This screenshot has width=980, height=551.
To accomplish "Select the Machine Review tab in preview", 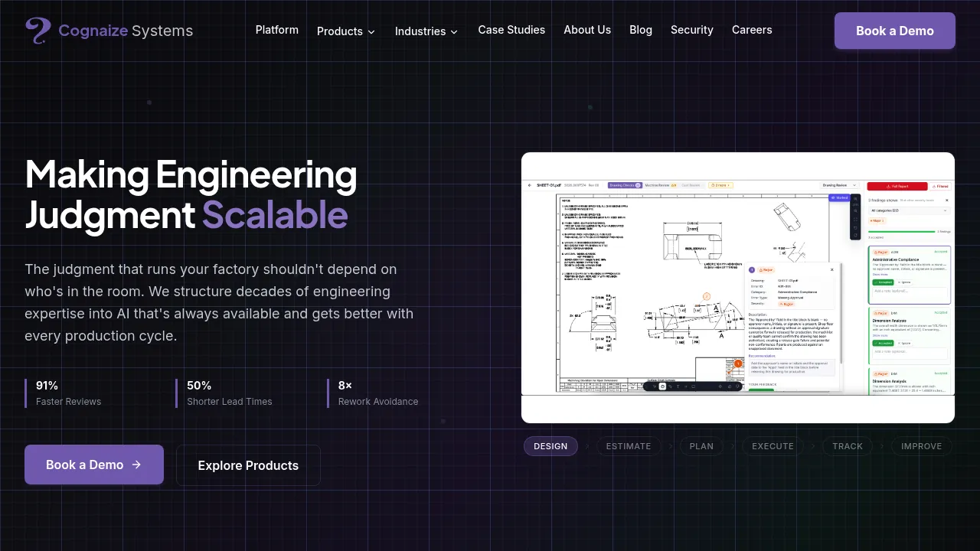I will click(x=661, y=185).
